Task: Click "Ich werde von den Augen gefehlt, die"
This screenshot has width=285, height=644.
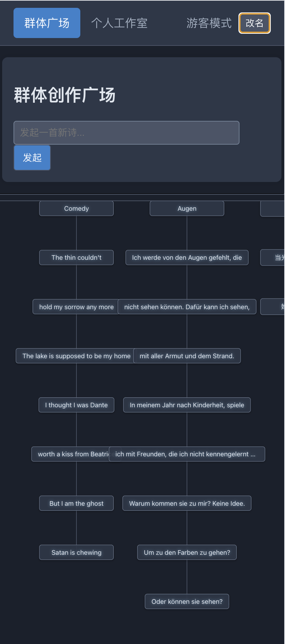Action: [x=187, y=257]
